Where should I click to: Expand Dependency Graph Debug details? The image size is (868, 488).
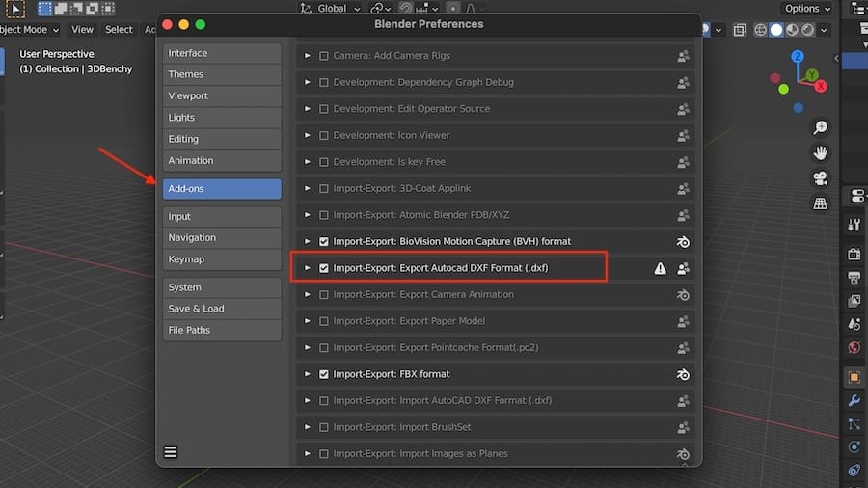[x=308, y=82]
